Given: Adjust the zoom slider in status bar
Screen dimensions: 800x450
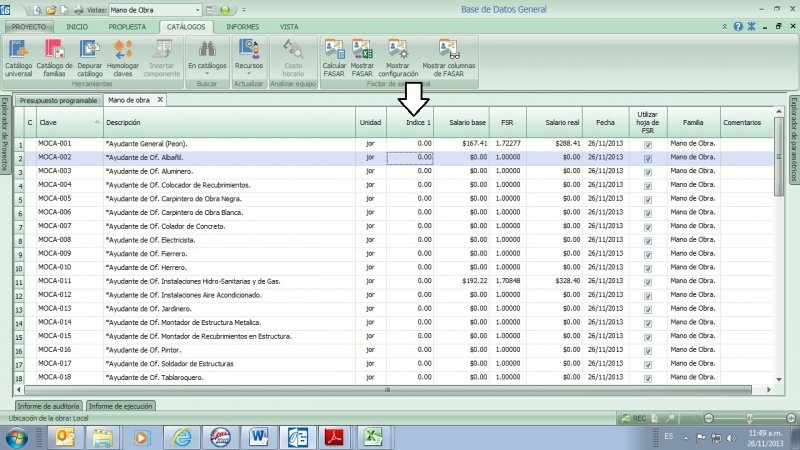Looking at the screenshot, I should [x=750, y=418].
